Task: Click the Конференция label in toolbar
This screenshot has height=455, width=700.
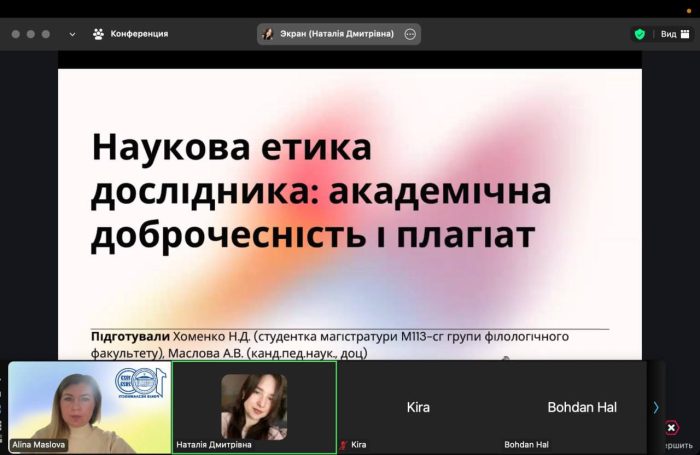Action: click(139, 34)
